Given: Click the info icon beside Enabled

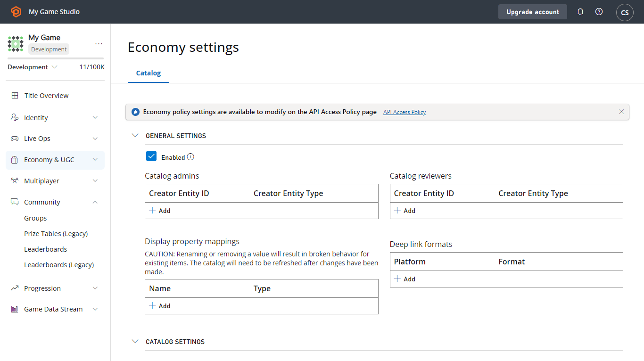Looking at the screenshot, I should (x=190, y=157).
